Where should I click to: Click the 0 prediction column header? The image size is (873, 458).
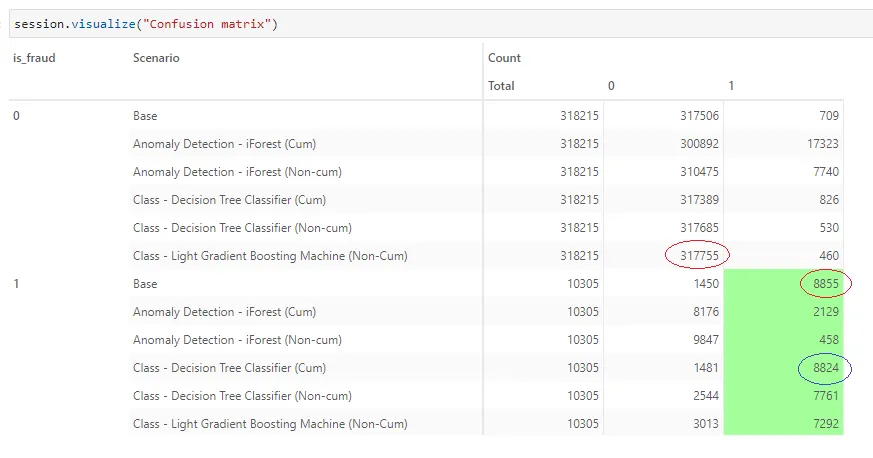(x=611, y=86)
